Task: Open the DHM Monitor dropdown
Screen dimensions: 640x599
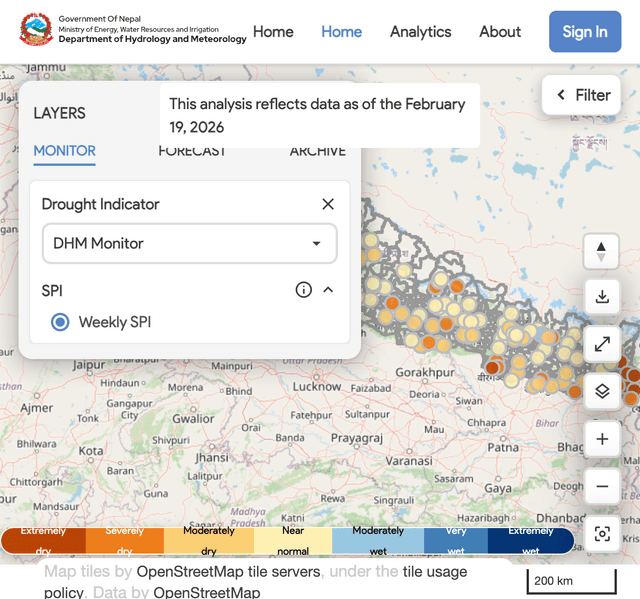Action: (x=189, y=243)
